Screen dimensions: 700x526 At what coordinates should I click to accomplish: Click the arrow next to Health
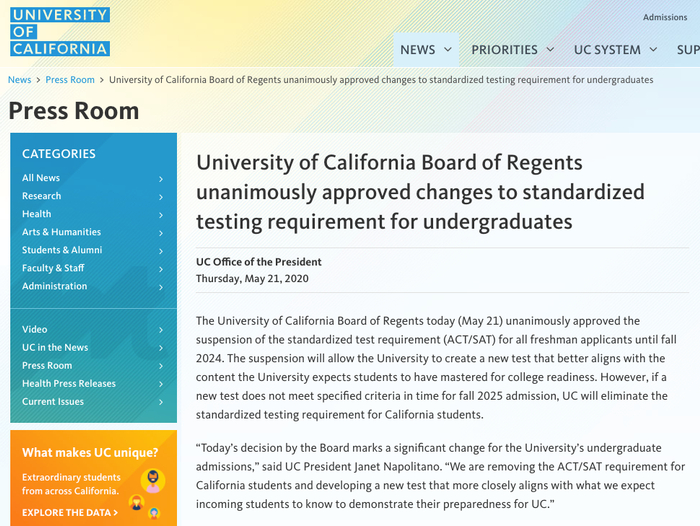tap(161, 215)
